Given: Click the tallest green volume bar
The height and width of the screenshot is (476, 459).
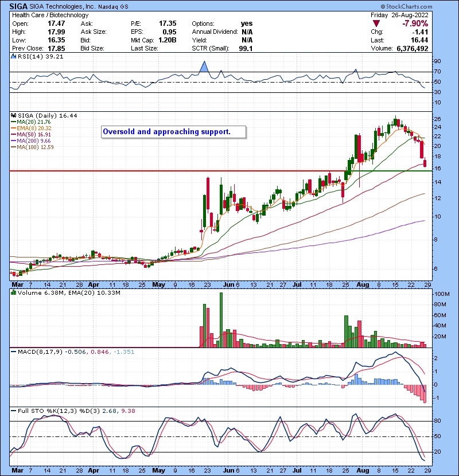Looking at the screenshot, I should point(221,320).
